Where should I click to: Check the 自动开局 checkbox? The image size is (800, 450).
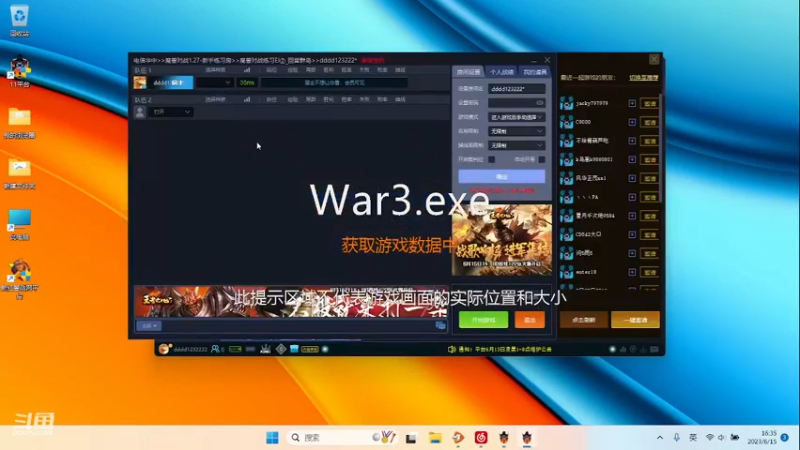click(x=542, y=159)
